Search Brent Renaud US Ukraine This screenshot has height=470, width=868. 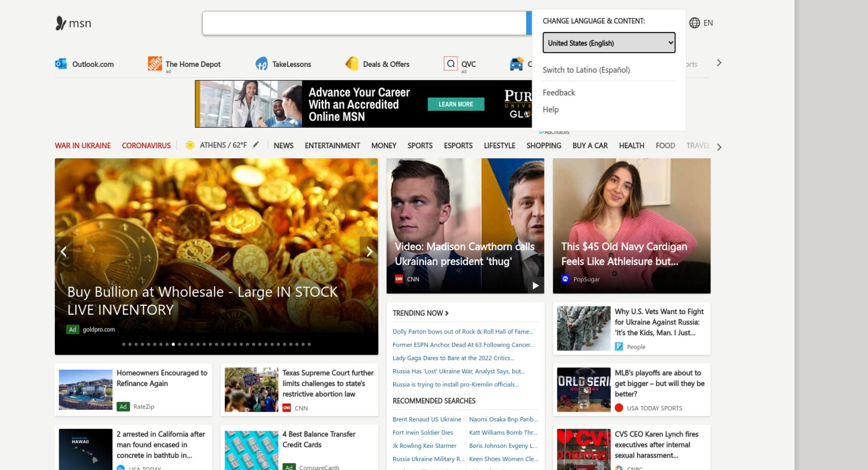[427, 419]
